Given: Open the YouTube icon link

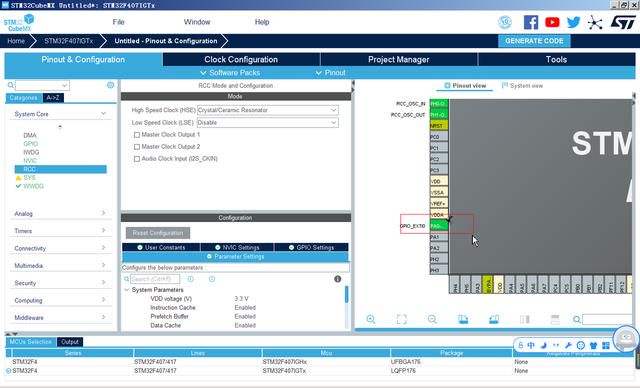Looking at the screenshot, I should click(x=552, y=22).
